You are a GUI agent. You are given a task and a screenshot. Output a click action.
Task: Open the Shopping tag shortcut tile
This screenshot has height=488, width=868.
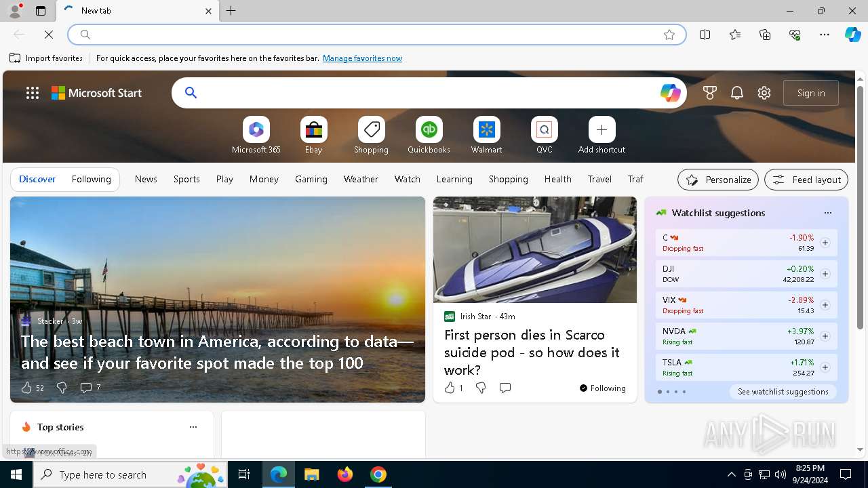pos(372,129)
